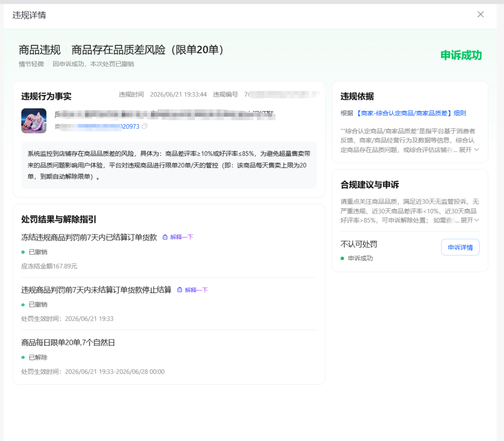504x441 pixels.
Task: Click 解释一下 beside 冻结违规商品判罚前7天内已结算订单货款
Action: [182, 237]
